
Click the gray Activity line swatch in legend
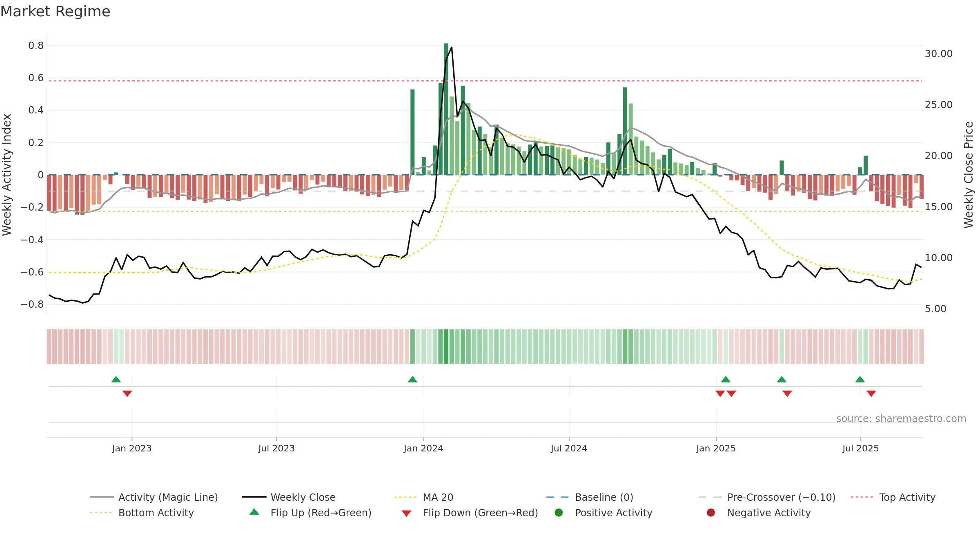point(102,497)
